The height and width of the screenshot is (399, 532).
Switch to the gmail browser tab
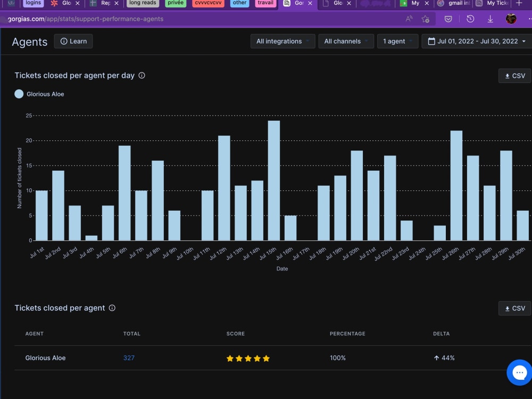[454, 3]
